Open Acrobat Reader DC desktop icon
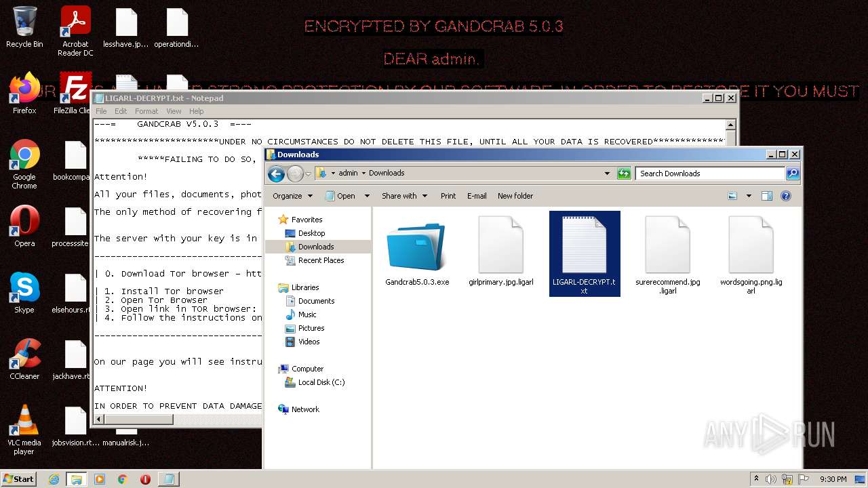This screenshot has width=868, height=488. [75, 31]
